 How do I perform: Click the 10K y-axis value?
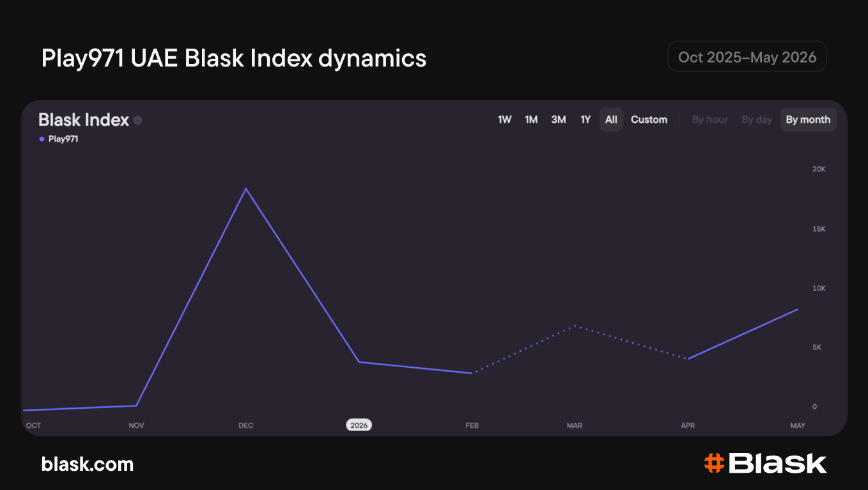(819, 288)
